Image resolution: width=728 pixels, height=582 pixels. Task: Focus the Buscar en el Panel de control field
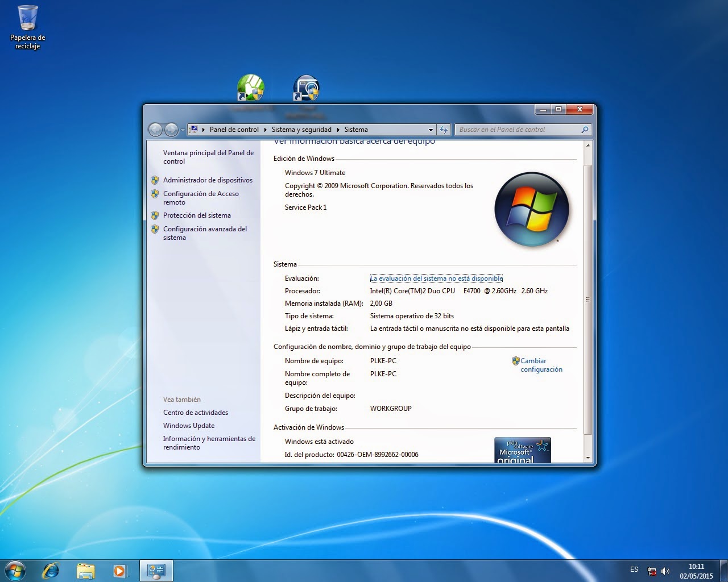[518, 130]
